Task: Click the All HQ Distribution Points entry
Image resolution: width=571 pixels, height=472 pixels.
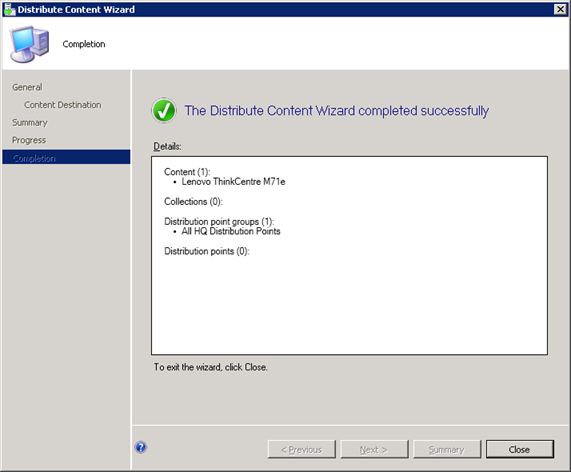Action: (x=231, y=231)
